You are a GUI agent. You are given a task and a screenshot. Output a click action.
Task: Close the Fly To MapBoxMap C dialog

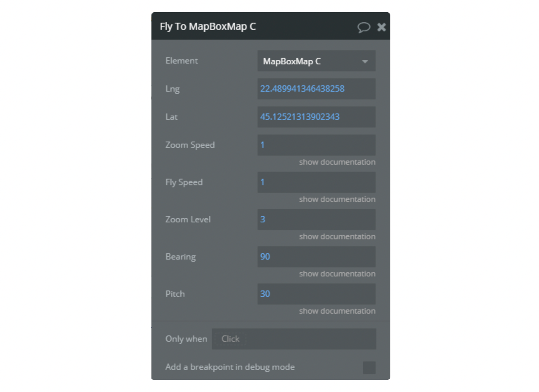click(x=382, y=27)
